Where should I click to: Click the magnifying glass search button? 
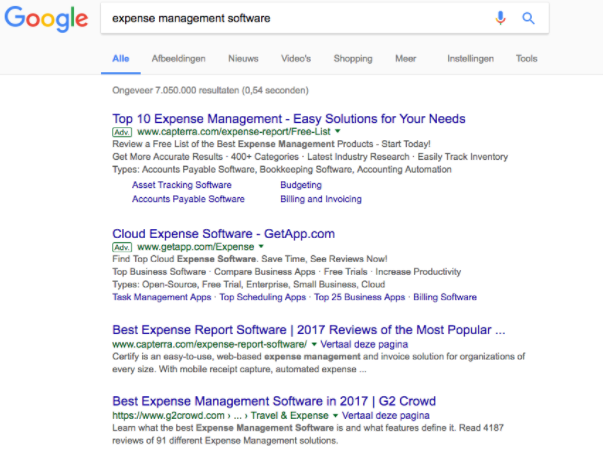[x=528, y=18]
